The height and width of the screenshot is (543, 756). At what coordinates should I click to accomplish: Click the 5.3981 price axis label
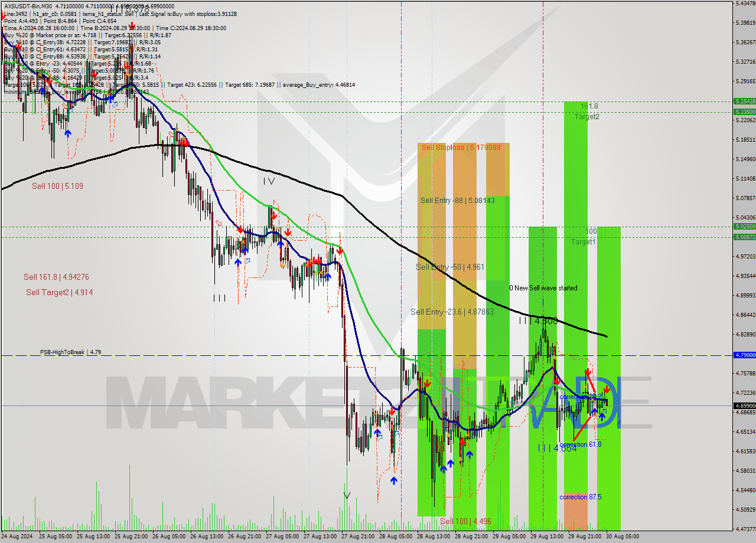pos(745,23)
